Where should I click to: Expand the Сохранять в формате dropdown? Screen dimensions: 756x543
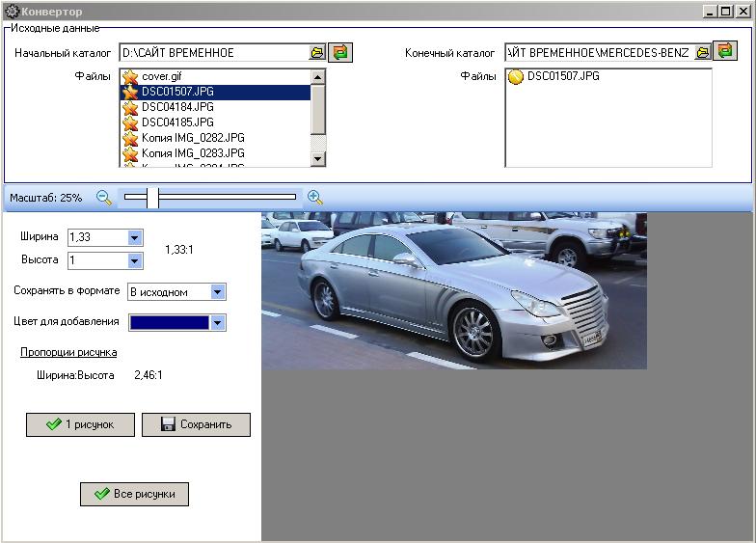(x=218, y=291)
